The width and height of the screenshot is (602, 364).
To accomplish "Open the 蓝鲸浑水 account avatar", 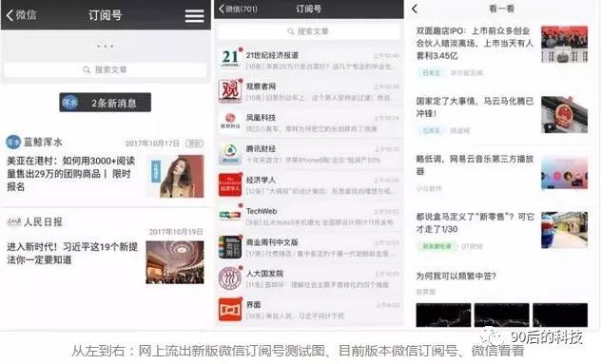I will click(13, 142).
